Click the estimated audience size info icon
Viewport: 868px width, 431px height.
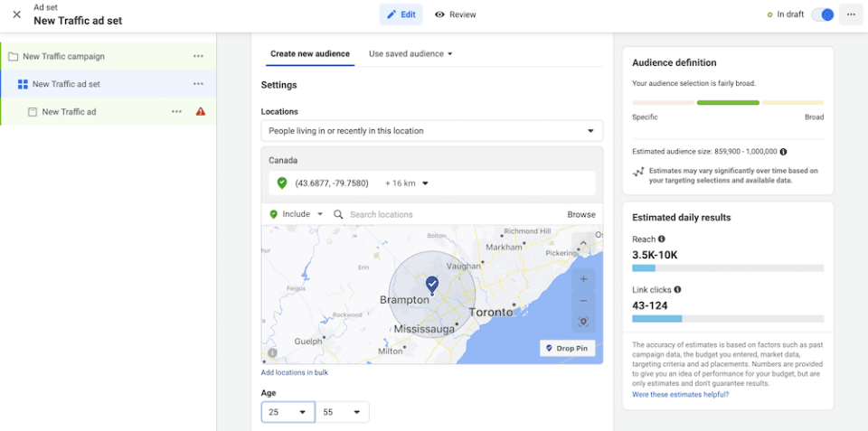click(783, 152)
